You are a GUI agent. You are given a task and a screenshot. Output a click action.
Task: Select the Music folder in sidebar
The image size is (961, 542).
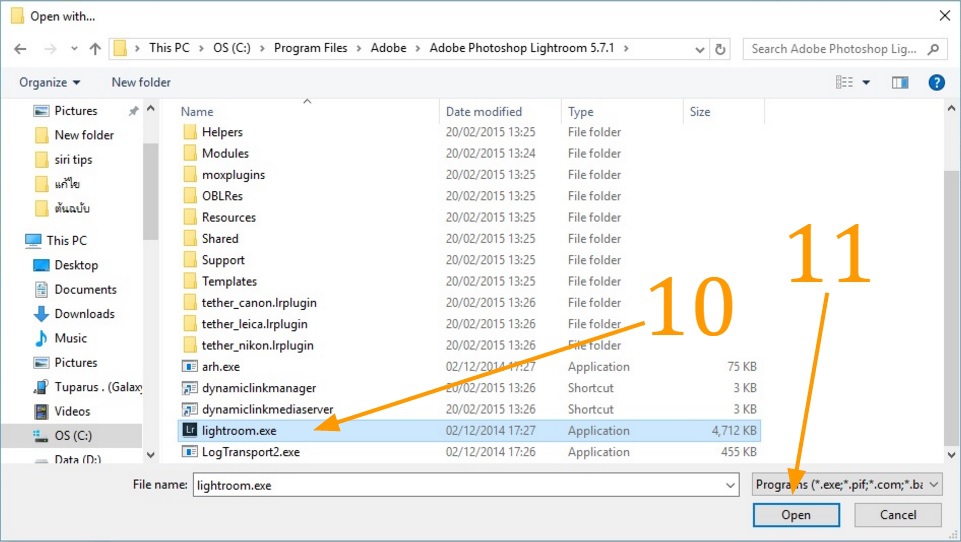pyautogui.click(x=70, y=338)
